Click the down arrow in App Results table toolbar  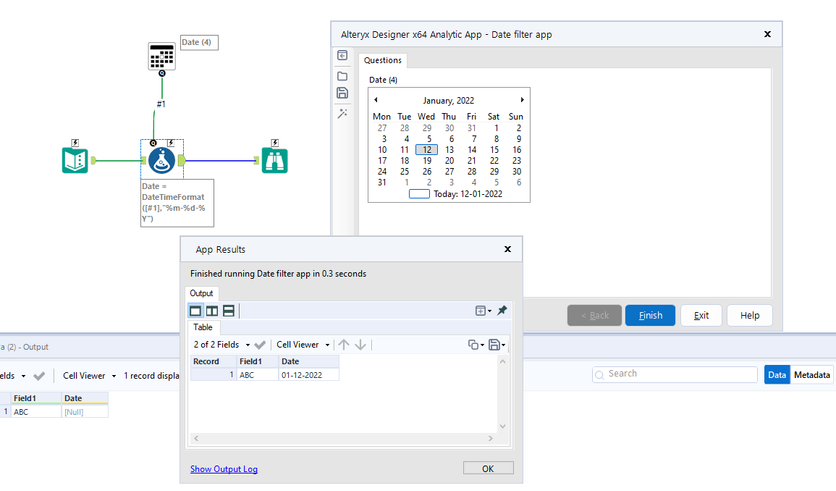point(360,345)
